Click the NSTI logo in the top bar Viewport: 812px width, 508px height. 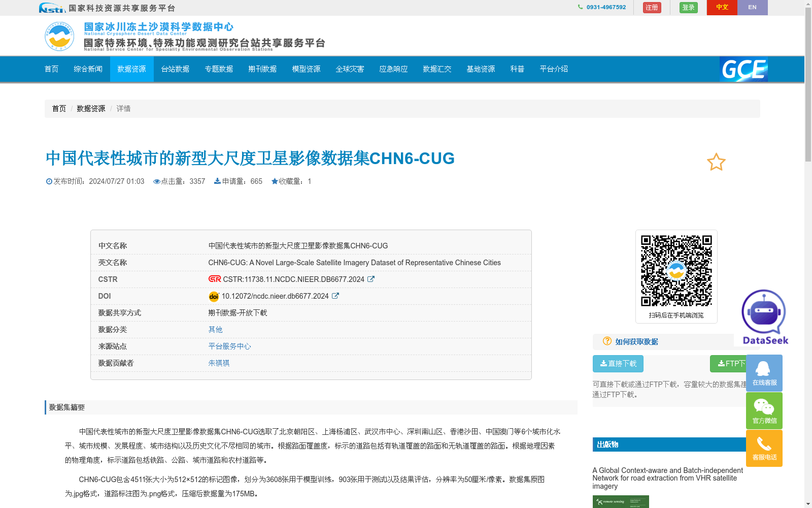click(52, 8)
